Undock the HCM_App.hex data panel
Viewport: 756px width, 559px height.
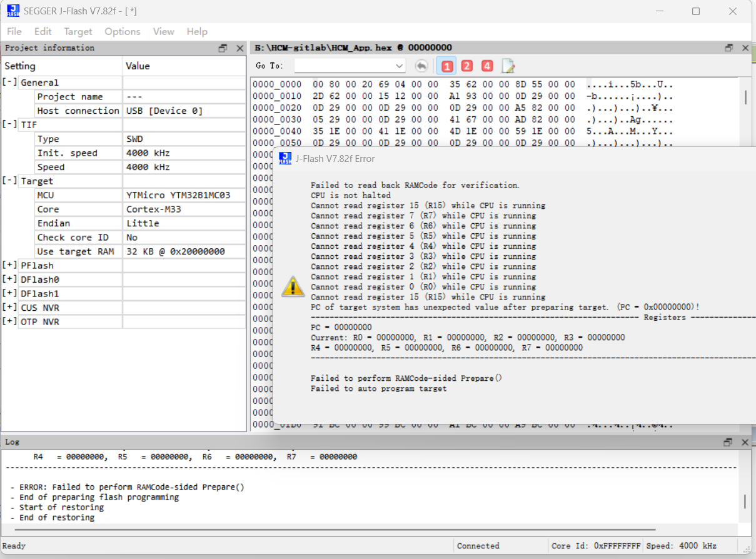(x=728, y=48)
